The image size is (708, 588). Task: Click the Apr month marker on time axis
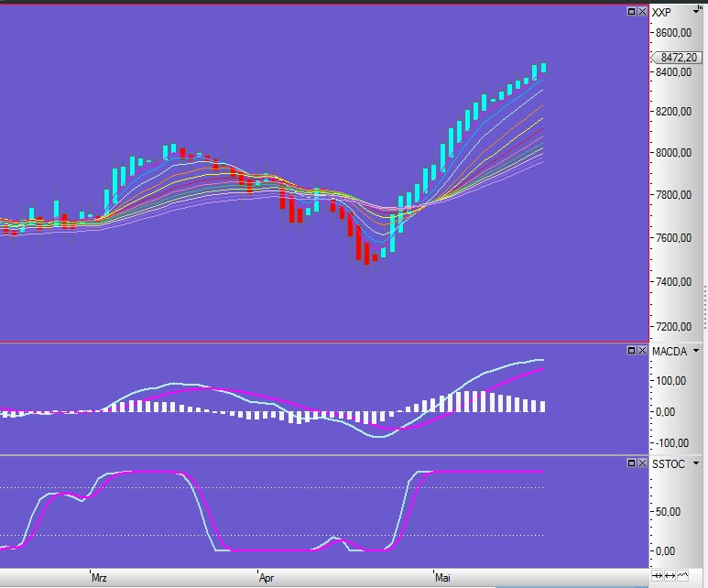point(267,578)
